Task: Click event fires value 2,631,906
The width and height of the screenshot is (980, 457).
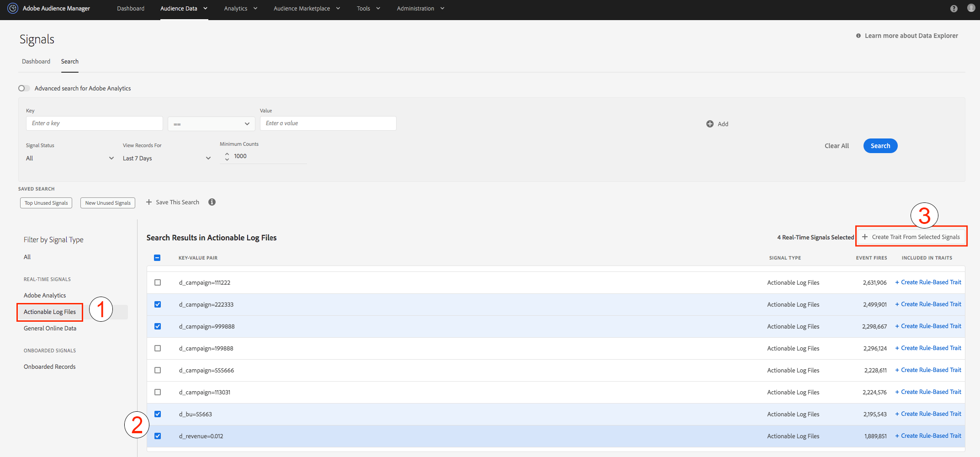Action: pos(875,282)
